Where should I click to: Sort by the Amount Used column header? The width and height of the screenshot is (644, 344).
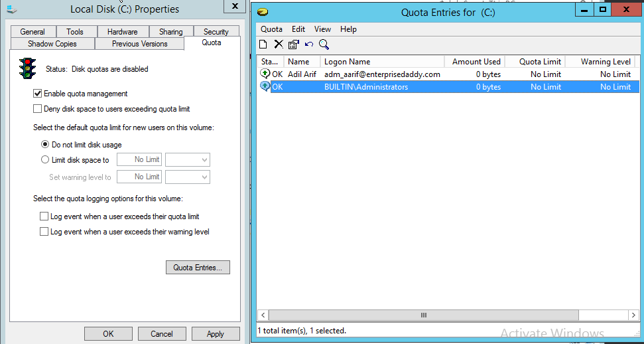coord(475,62)
